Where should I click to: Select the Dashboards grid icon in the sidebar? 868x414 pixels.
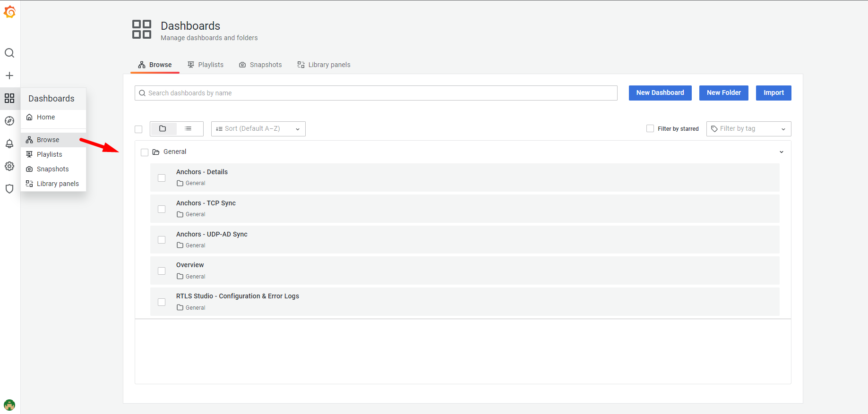tap(9, 98)
